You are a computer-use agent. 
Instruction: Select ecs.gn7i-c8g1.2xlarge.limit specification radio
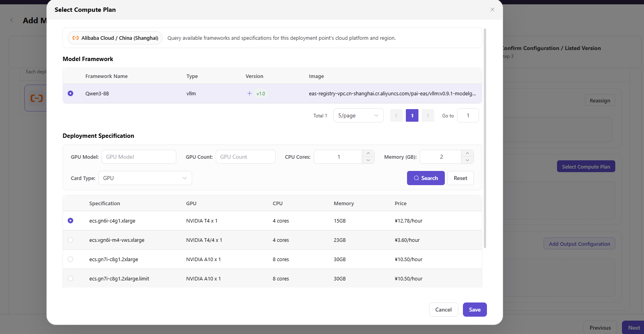pos(70,278)
